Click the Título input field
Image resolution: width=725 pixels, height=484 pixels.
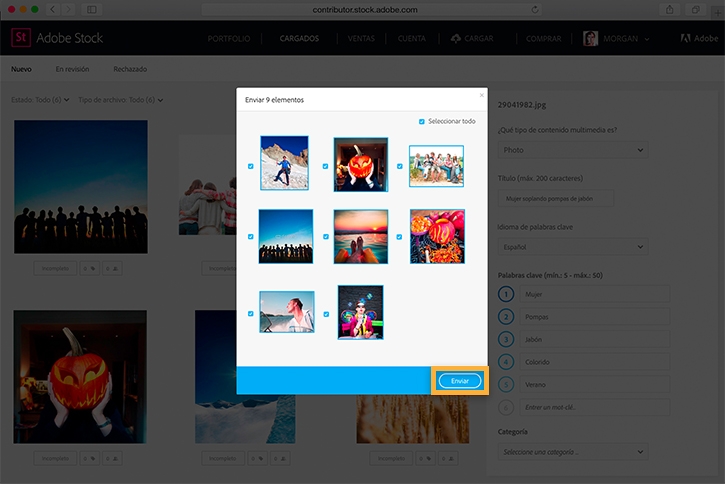point(556,198)
